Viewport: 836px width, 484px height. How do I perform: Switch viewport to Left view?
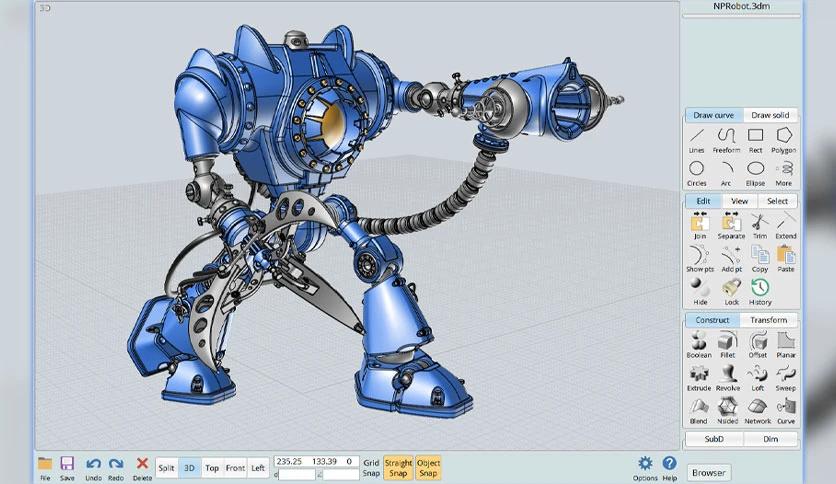258,468
